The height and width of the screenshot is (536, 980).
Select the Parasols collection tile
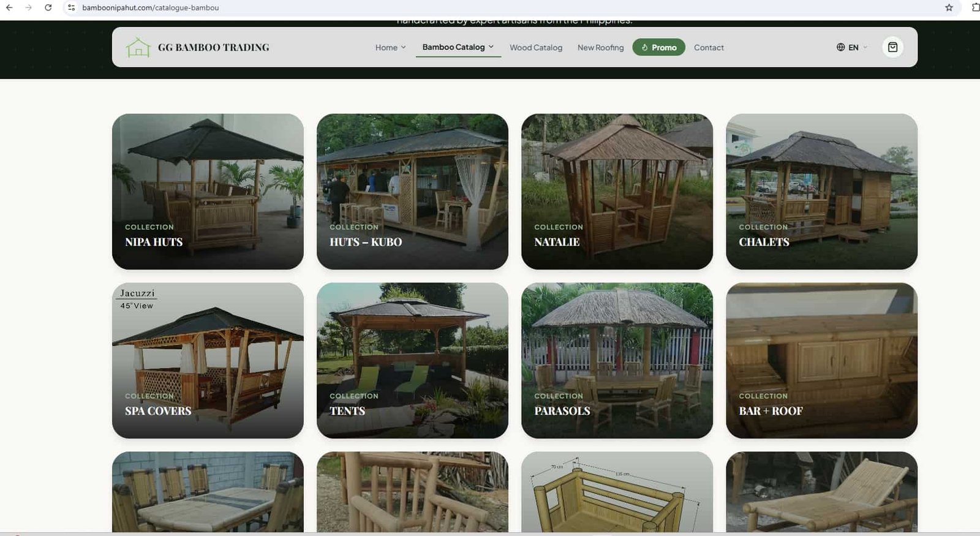(617, 360)
